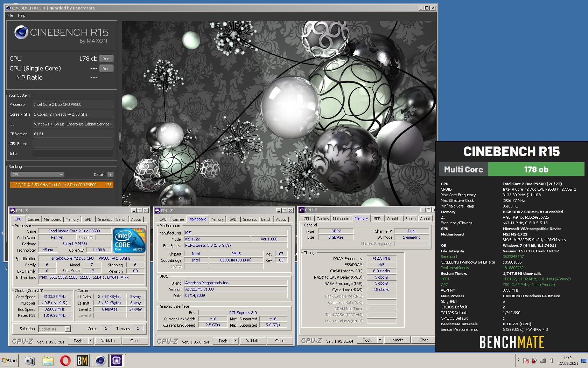
Task: Click the Core Speed value 3133.28 MHz
Action: tap(55, 297)
